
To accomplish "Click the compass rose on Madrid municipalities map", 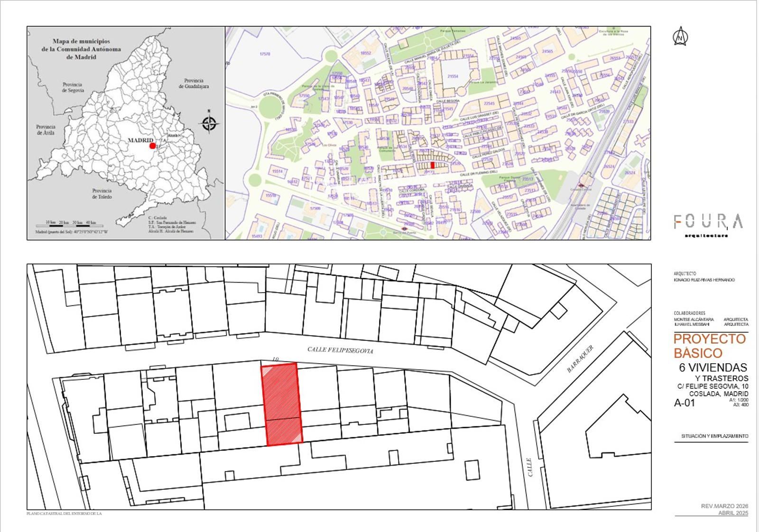I will pos(209,123).
